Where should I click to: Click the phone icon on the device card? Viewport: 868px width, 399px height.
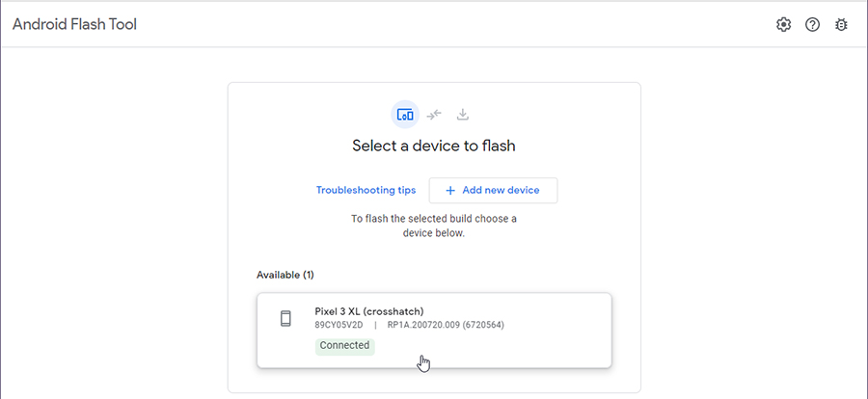pyautogui.click(x=285, y=319)
